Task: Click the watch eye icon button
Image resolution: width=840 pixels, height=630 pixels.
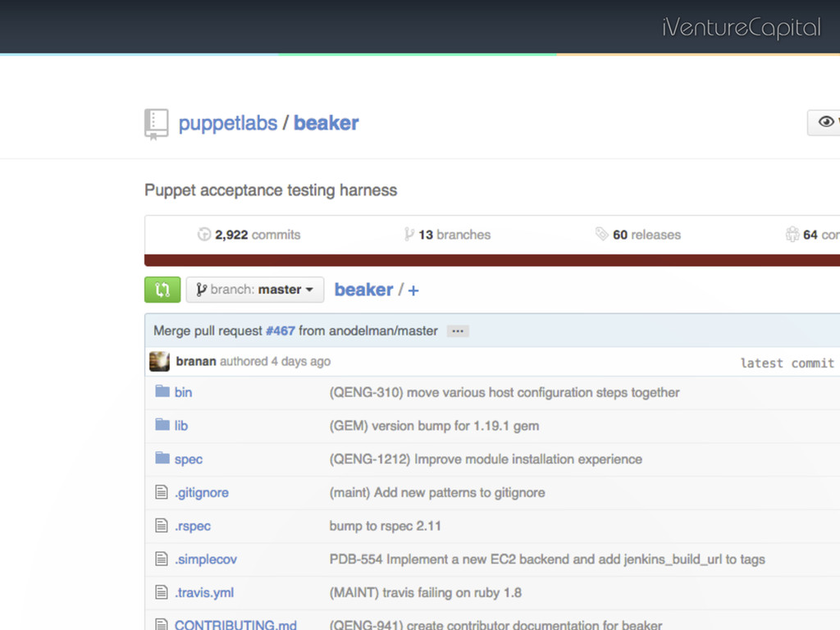Action: pos(826,122)
